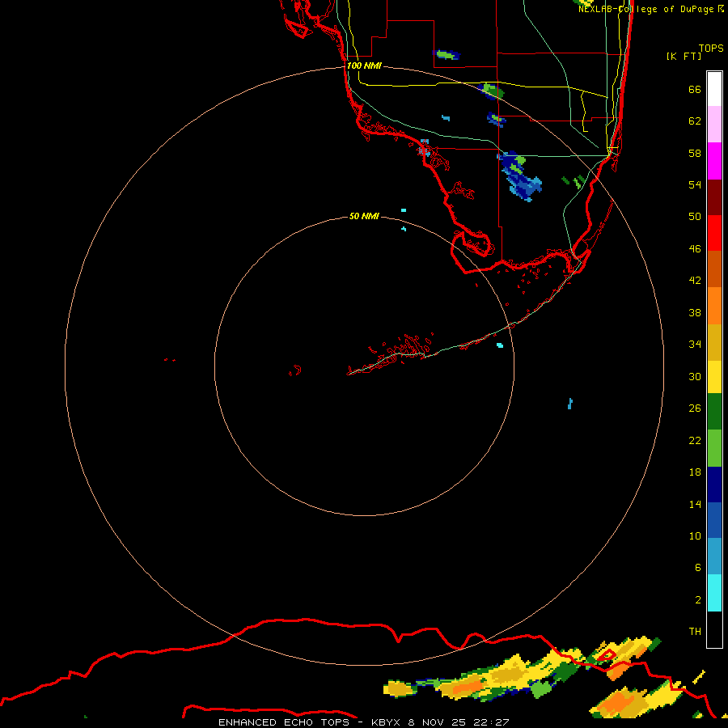The width and height of the screenshot is (728, 728).
Task: Click the black TH threshold legend swatch
Action: 714,629
